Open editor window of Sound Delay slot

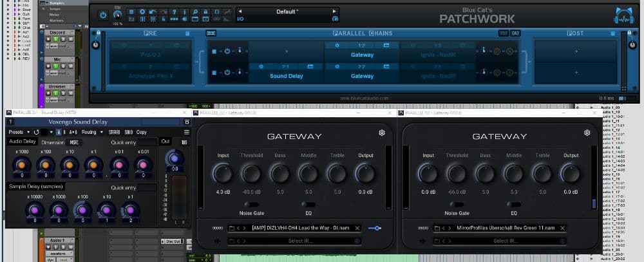[310, 66]
